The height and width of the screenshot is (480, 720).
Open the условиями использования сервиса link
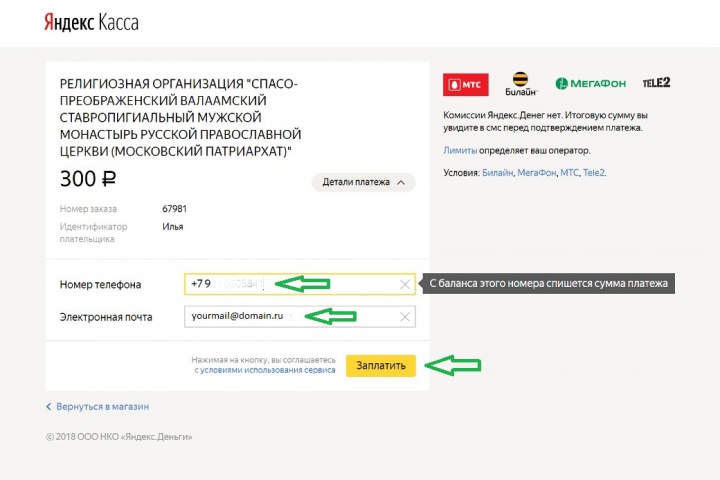tap(267, 370)
